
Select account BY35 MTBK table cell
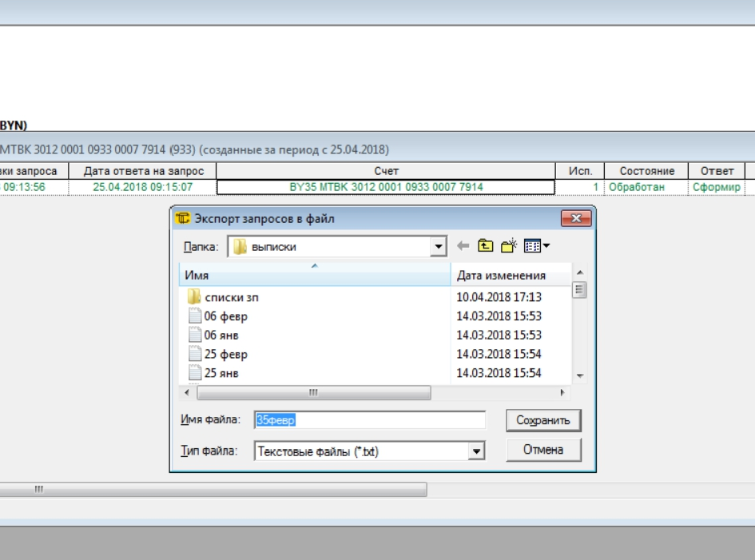click(386, 187)
